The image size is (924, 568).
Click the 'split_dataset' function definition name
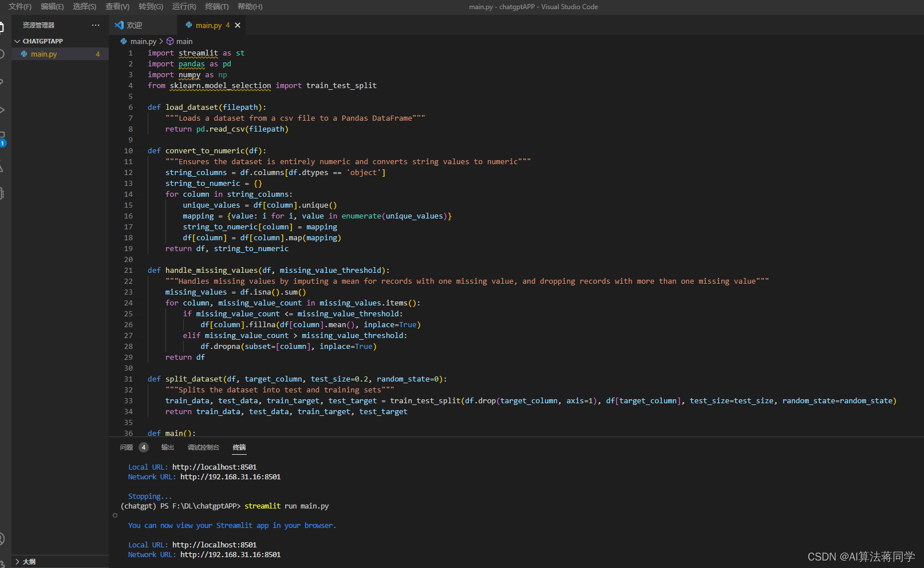(194, 379)
